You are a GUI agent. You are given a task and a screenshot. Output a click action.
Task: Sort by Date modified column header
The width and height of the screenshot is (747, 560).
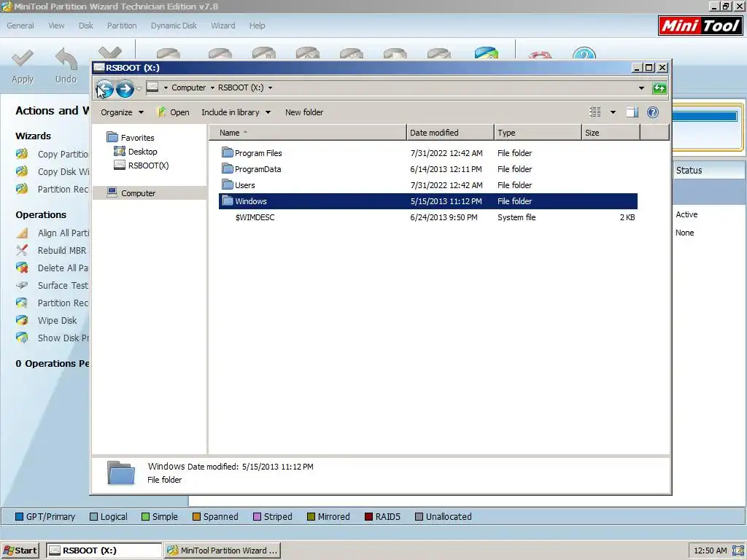450,133
